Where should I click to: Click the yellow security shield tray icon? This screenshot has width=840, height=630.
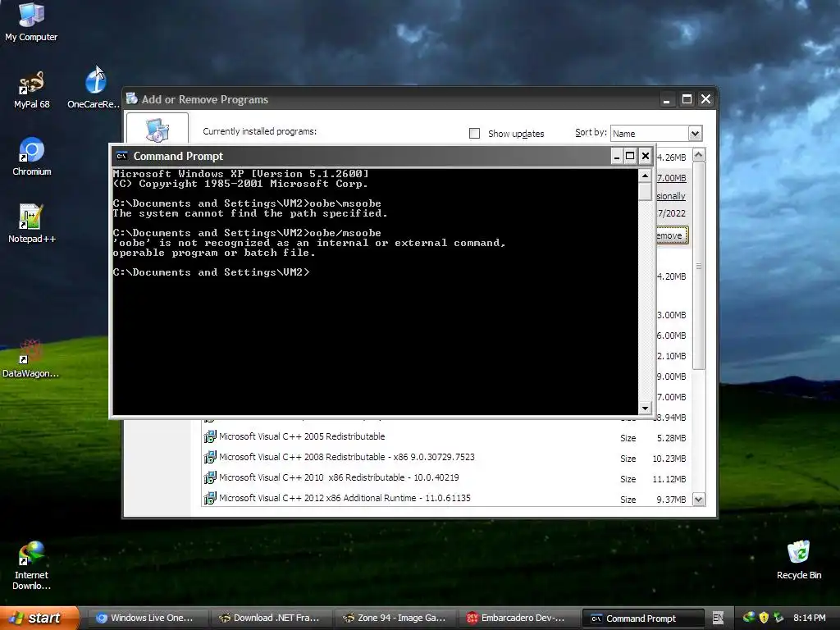(764, 618)
